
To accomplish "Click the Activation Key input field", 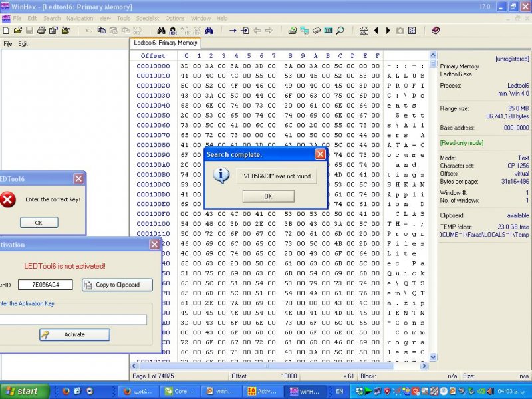I will tap(73, 319).
